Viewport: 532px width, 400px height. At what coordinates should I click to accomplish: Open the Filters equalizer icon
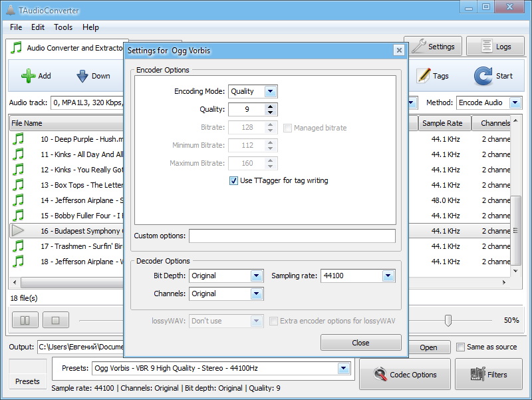pos(477,374)
